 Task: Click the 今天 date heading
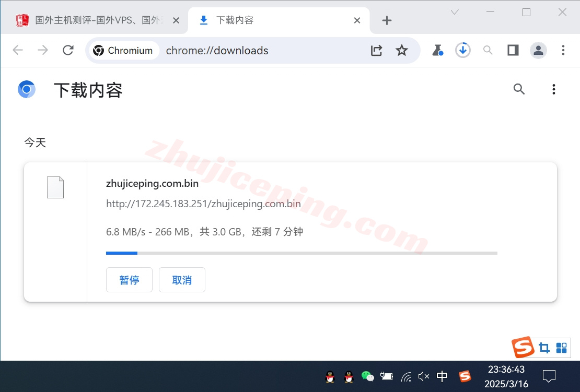35,142
